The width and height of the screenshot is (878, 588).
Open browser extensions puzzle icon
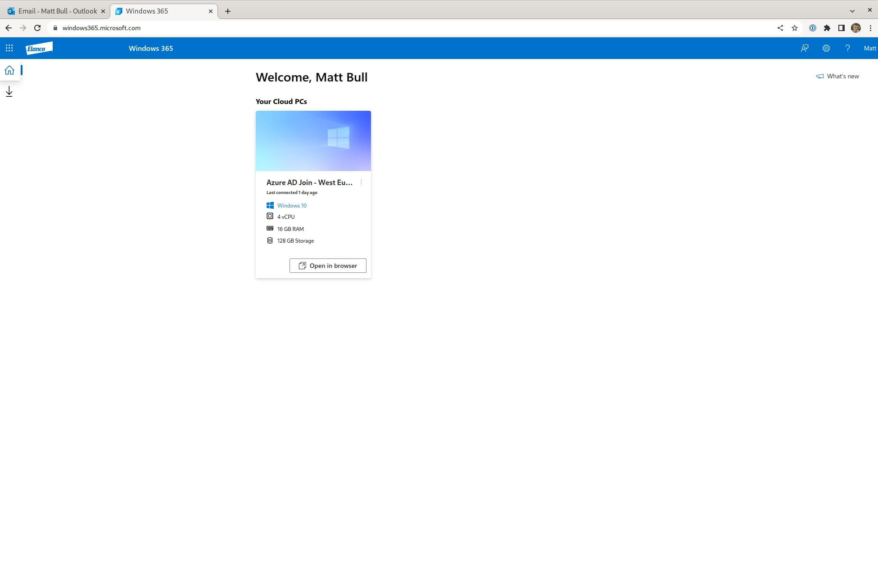tap(827, 28)
